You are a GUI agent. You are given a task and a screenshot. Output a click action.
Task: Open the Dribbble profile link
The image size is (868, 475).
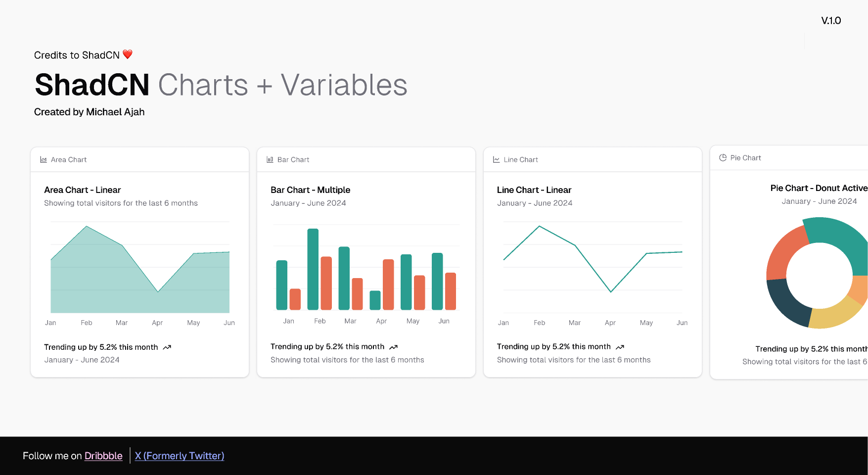coord(103,456)
